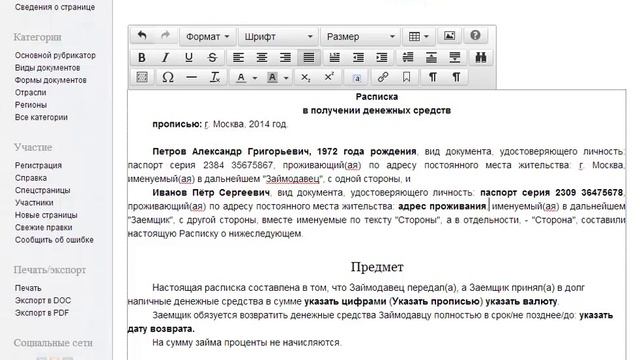Expand the text color arrow

[255, 78]
